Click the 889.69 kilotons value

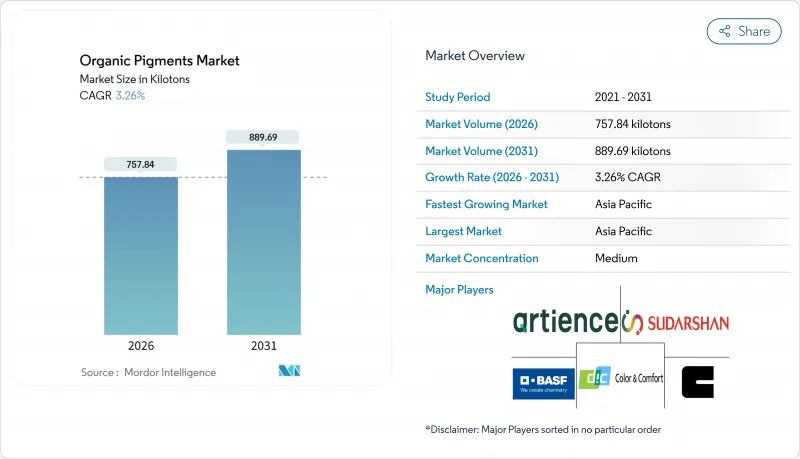633,151
